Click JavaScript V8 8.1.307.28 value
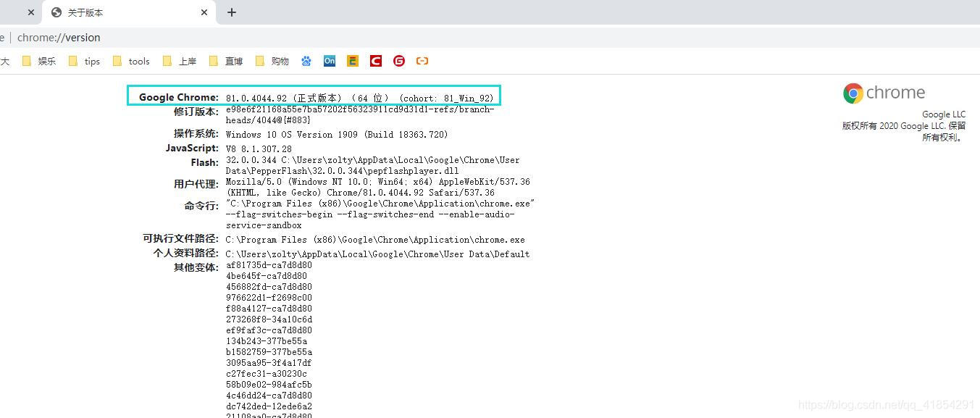The height and width of the screenshot is (418, 980). pyautogui.click(x=259, y=149)
